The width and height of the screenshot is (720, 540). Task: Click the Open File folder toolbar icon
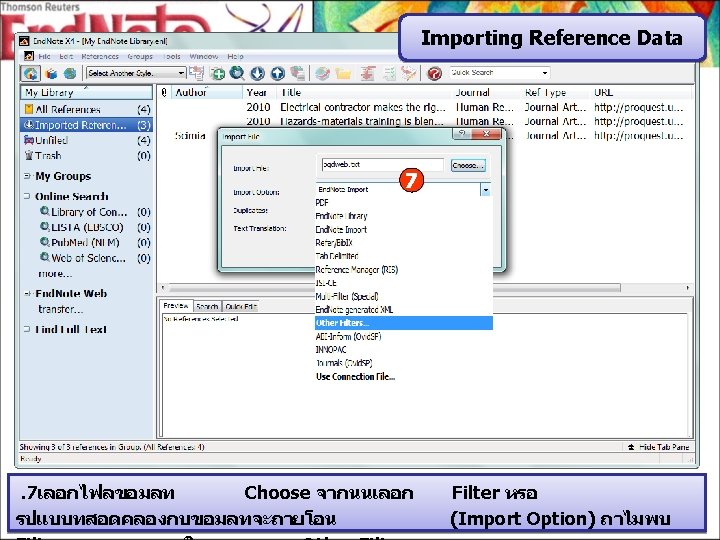[343, 73]
